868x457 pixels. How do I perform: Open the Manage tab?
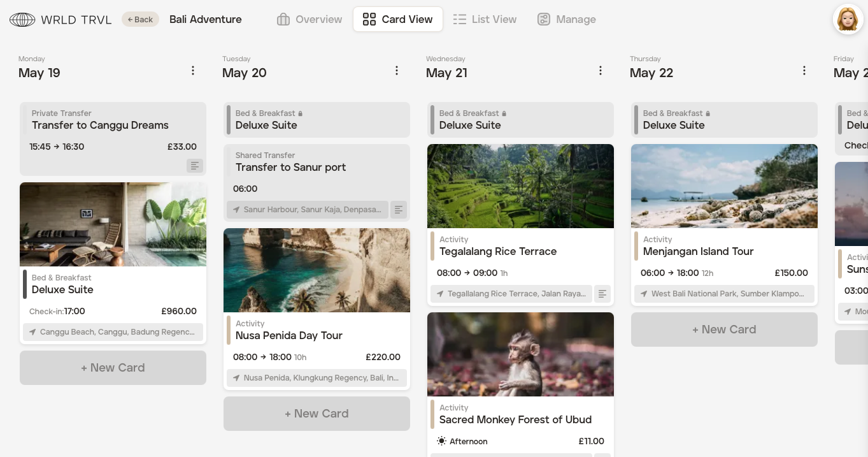(x=567, y=19)
